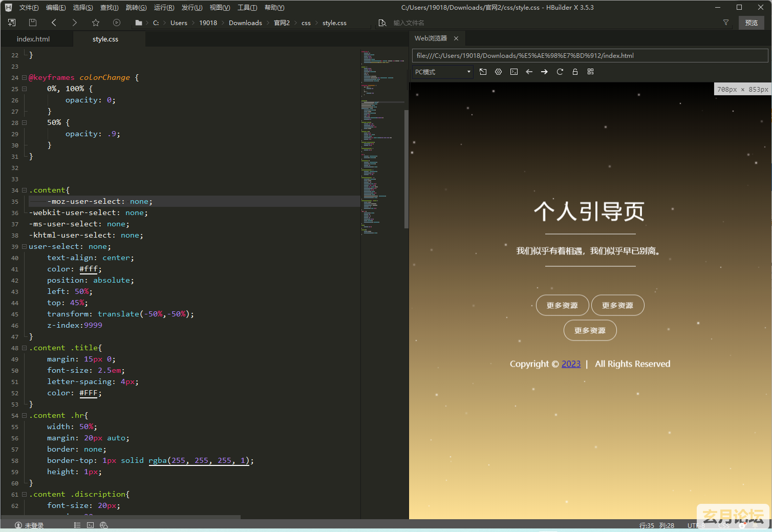772x532 pixels.
Task: Reload the web browser page
Action: (x=560, y=72)
